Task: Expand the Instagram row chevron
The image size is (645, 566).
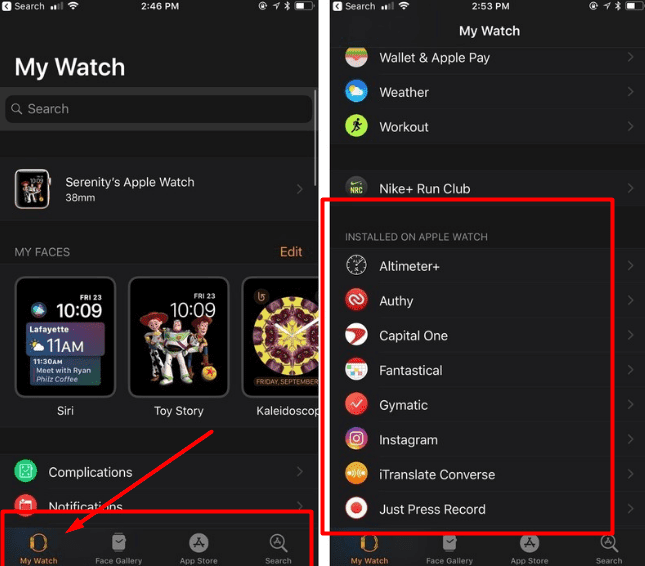Action: tap(630, 439)
